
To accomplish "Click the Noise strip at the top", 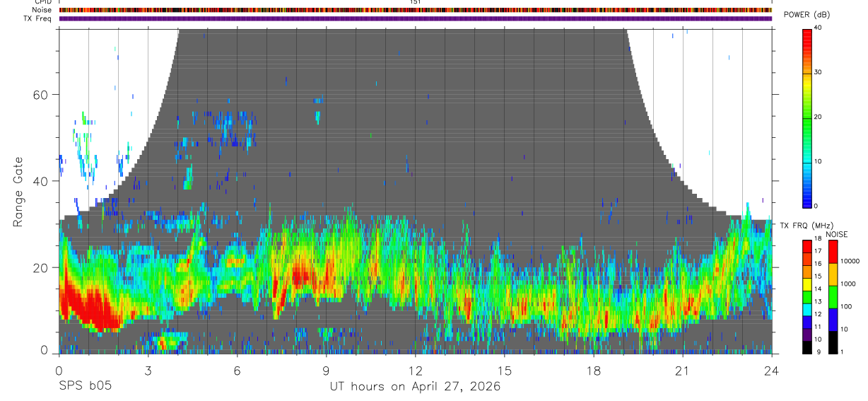I will [416, 10].
